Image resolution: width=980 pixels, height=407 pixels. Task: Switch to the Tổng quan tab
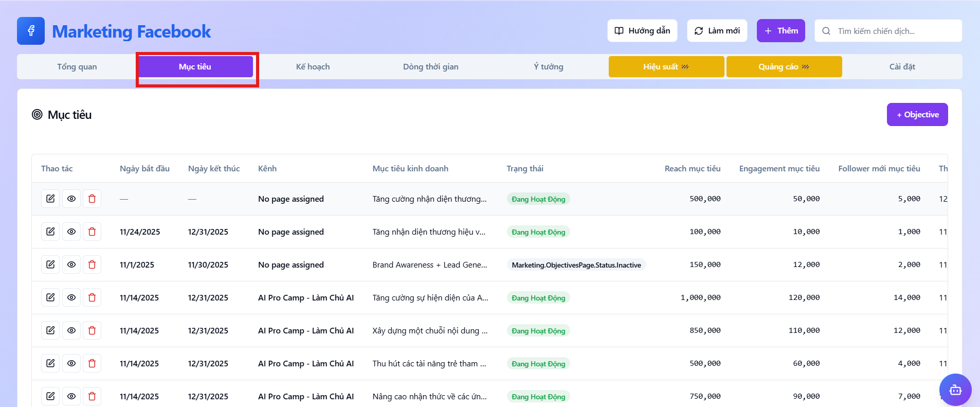77,67
